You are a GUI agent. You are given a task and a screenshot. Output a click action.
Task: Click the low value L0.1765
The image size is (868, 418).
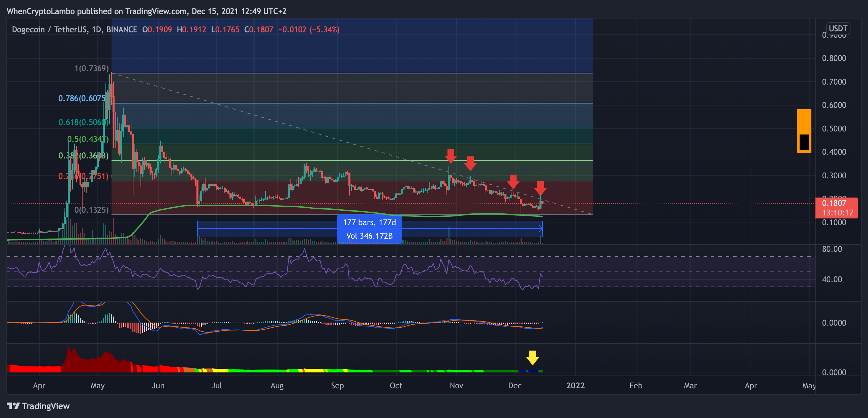point(225,30)
